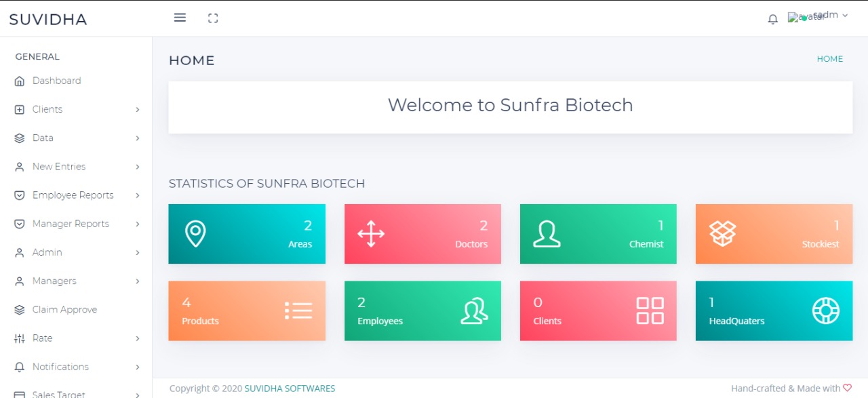Image resolution: width=868 pixels, height=398 pixels.
Task: Click the move arrows icon on Doctors card
Action: 371,234
